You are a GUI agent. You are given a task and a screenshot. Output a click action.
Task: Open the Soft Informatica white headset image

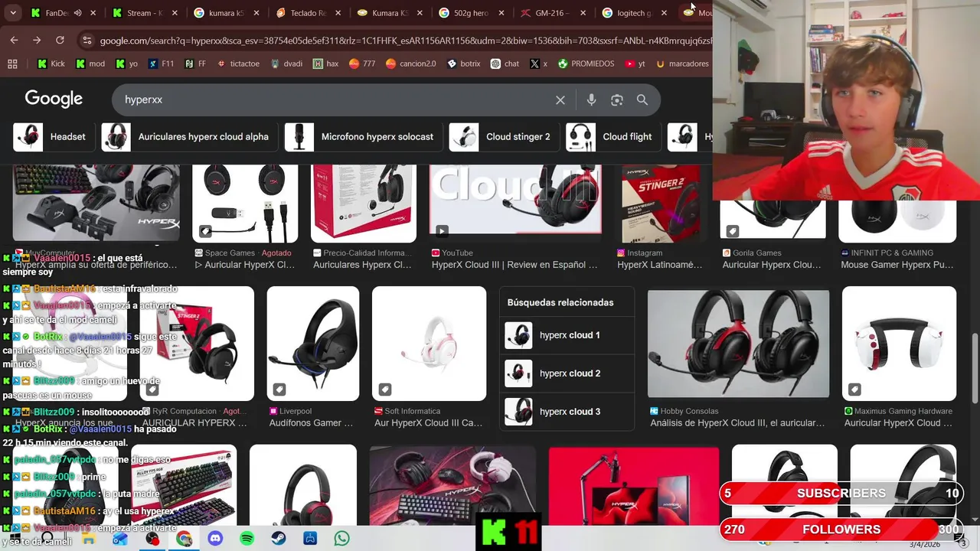pos(429,344)
